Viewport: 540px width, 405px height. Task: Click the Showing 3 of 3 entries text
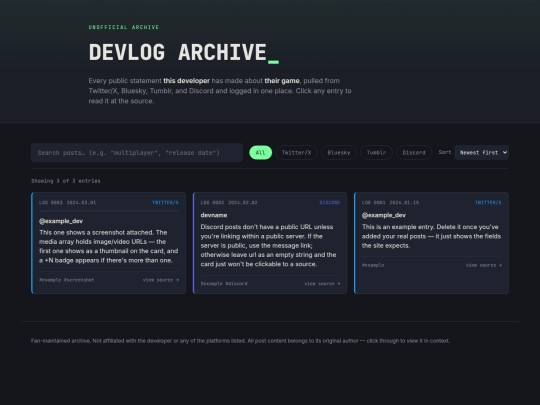point(66,181)
